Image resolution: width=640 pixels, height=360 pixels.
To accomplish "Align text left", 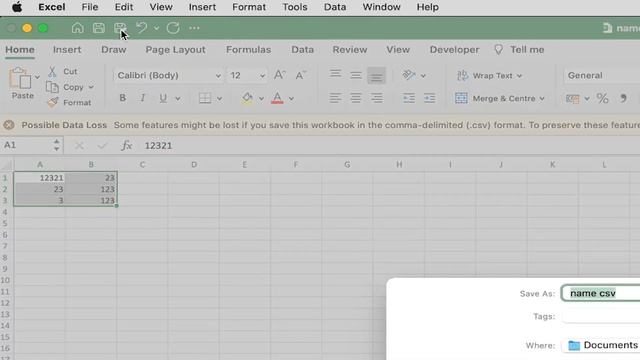I will click(x=336, y=98).
